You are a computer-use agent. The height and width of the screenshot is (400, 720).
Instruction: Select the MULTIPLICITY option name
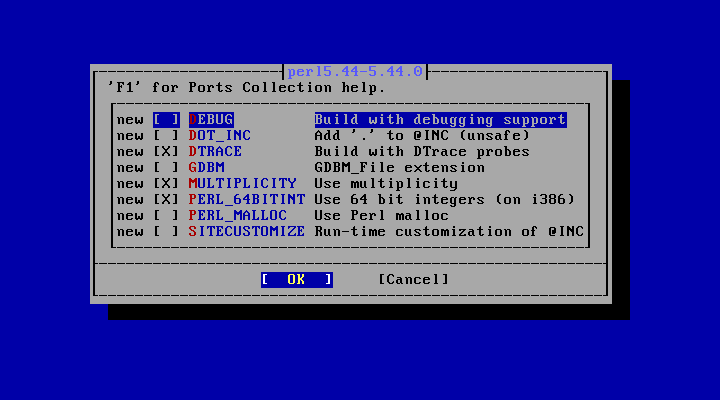point(242,184)
